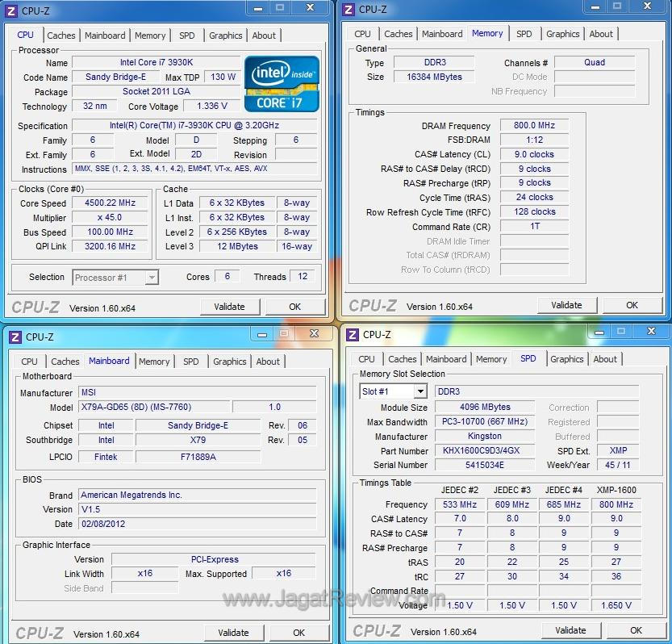The image size is (672, 644).
Task: Select the About tab in the SPD window
Action: (x=605, y=359)
